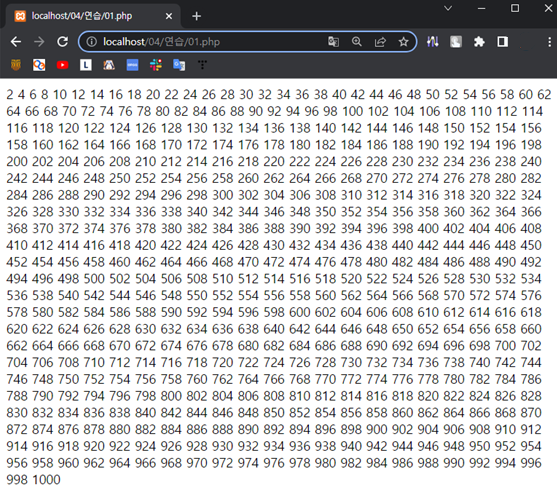Screen dimensions: 557x494
Task: Open the dotted black bookmark icon
Action: pos(202,65)
